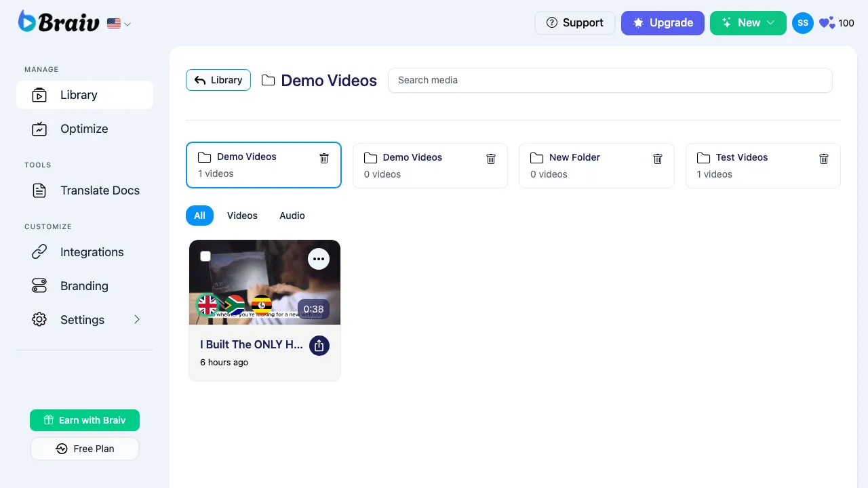The width and height of the screenshot is (868, 488).
Task: Expand the Settings chevron arrow
Action: (x=137, y=319)
